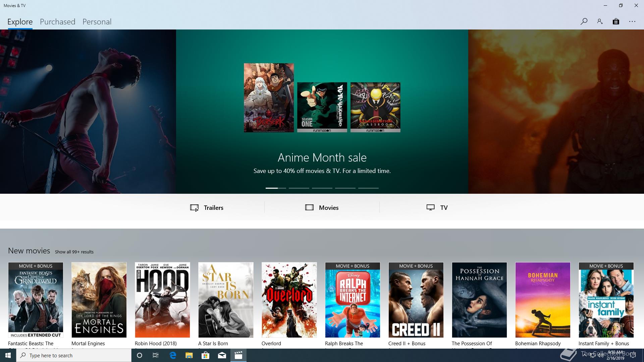Open the more options ellipsis menu
The image size is (644, 362).
[x=632, y=21]
